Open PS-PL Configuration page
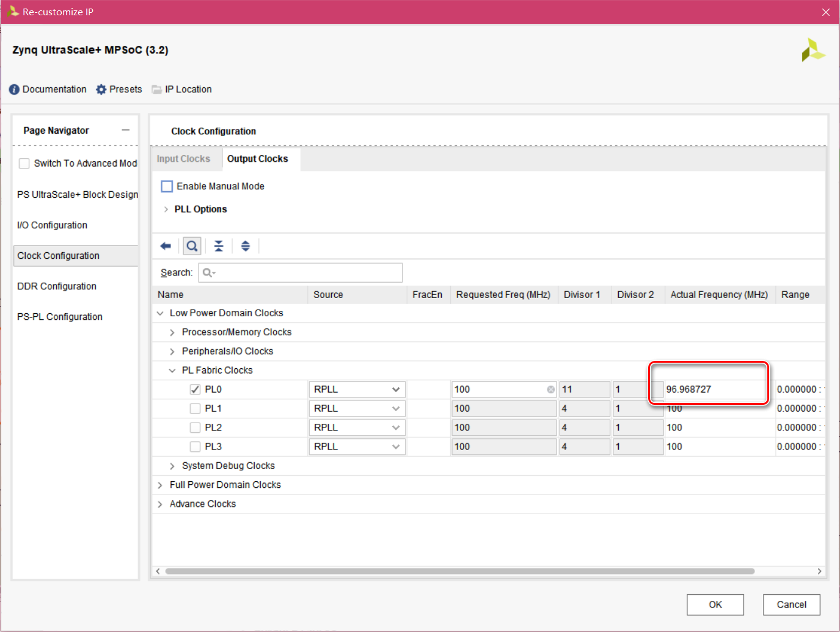Screen dimensions: 840x632 pos(60,317)
